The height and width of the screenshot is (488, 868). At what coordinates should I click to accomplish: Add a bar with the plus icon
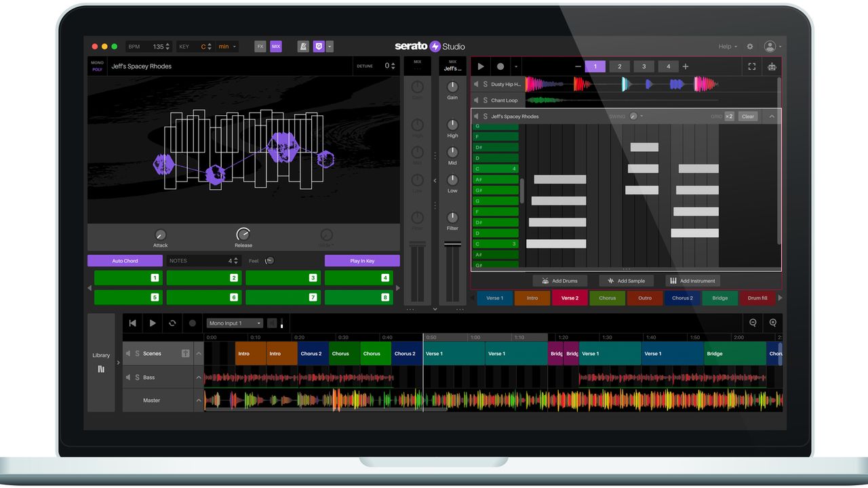tap(686, 66)
